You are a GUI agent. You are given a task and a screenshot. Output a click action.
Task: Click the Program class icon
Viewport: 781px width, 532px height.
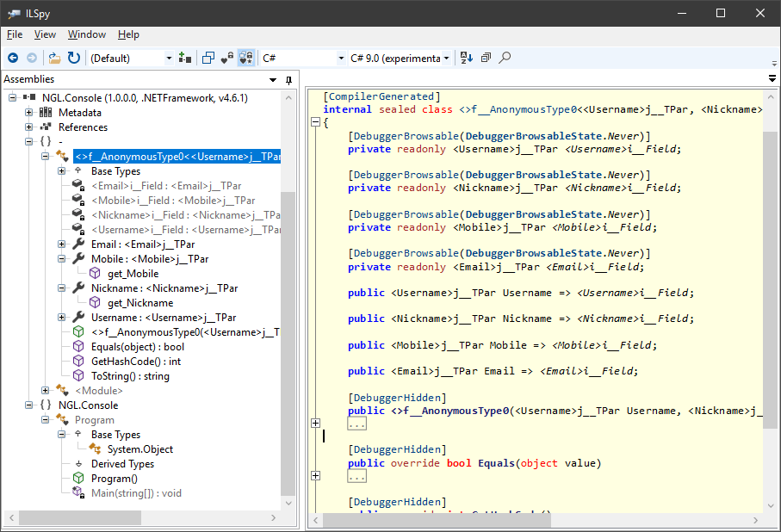pyautogui.click(x=62, y=420)
